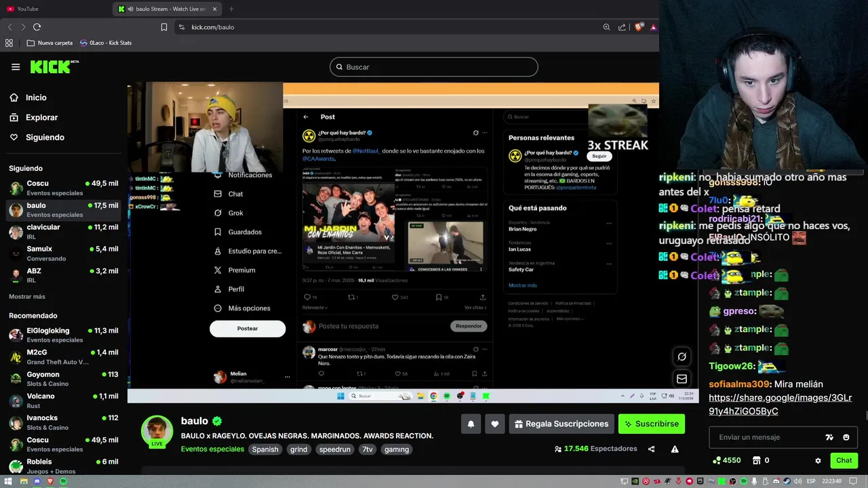Open M2cG recommended channel

[x=64, y=357]
